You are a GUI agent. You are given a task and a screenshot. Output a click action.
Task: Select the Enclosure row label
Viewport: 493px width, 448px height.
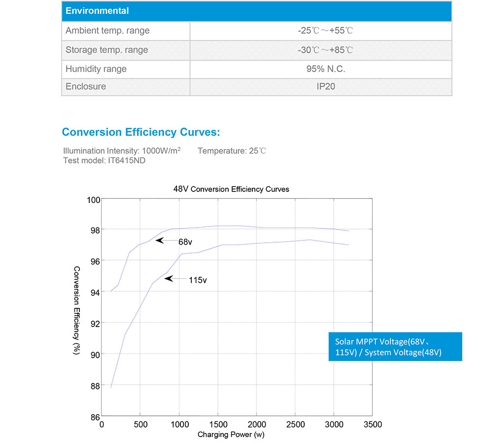click(x=85, y=86)
